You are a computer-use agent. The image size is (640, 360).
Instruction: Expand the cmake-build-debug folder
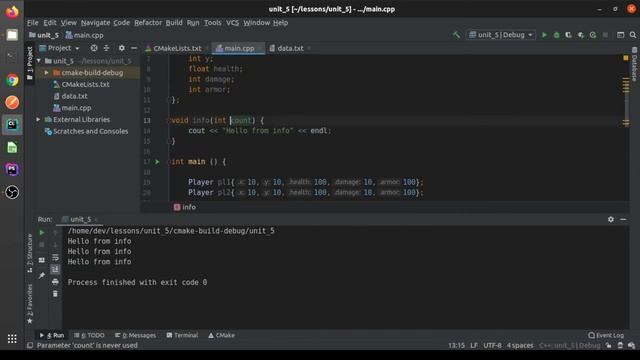46,73
